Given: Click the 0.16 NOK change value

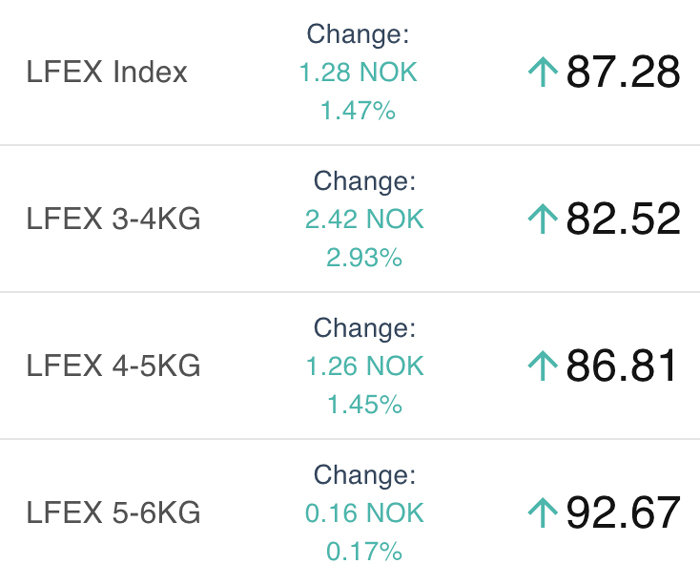Looking at the screenshot, I should click(364, 513).
